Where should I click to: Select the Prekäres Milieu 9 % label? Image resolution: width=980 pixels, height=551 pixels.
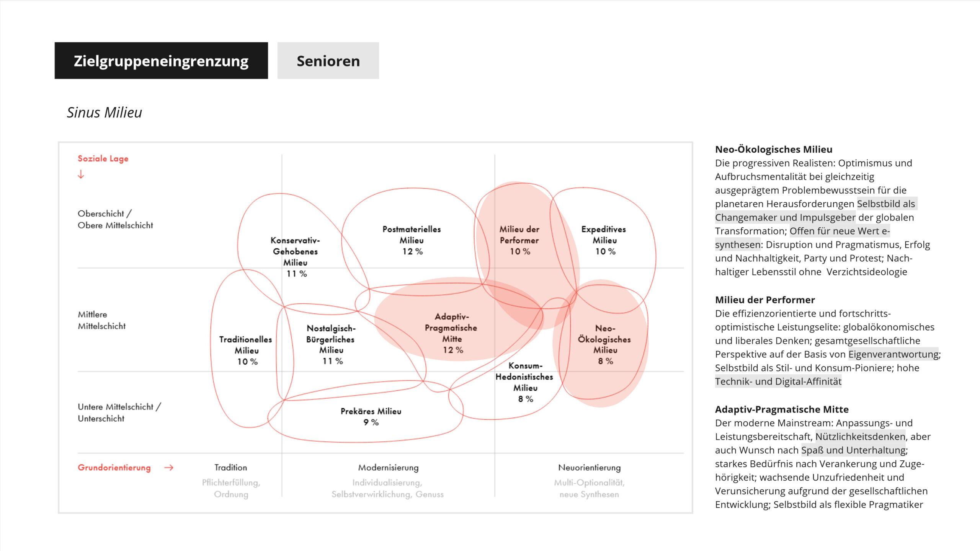point(371,417)
